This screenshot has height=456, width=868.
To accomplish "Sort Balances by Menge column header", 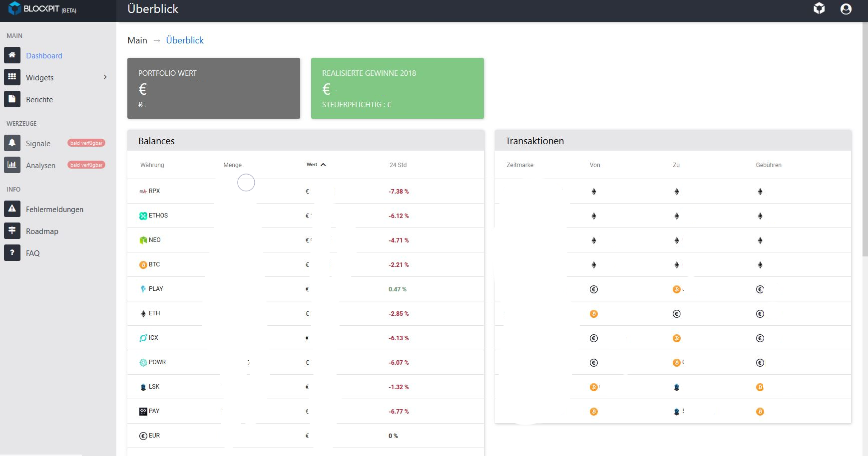I will tap(232, 165).
